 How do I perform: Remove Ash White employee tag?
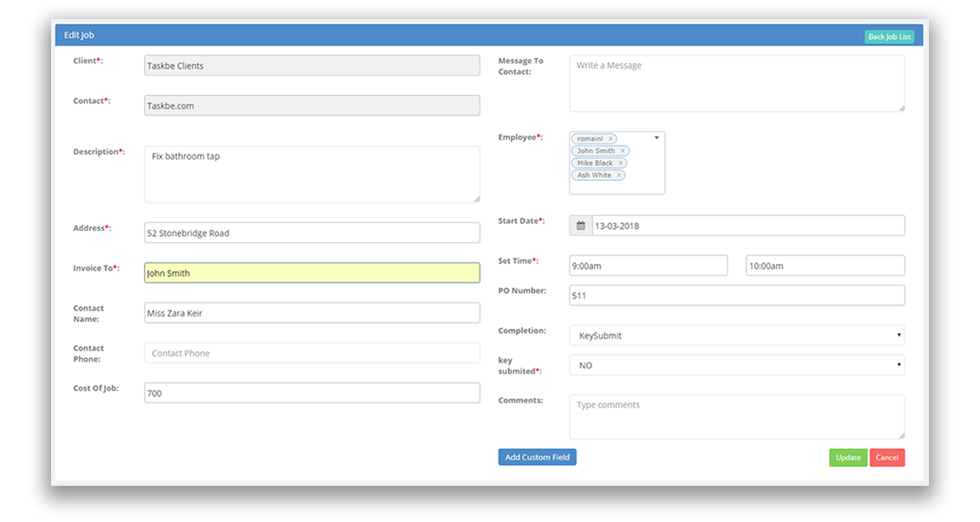(x=619, y=175)
